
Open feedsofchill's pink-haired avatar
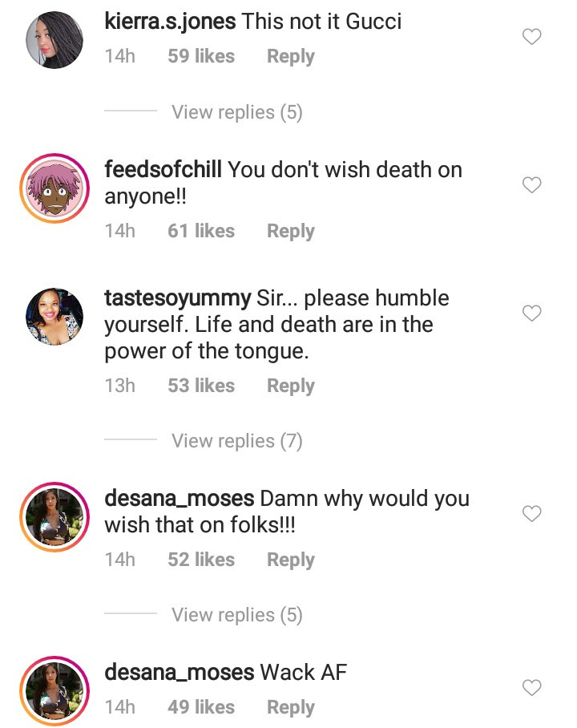[54, 190]
